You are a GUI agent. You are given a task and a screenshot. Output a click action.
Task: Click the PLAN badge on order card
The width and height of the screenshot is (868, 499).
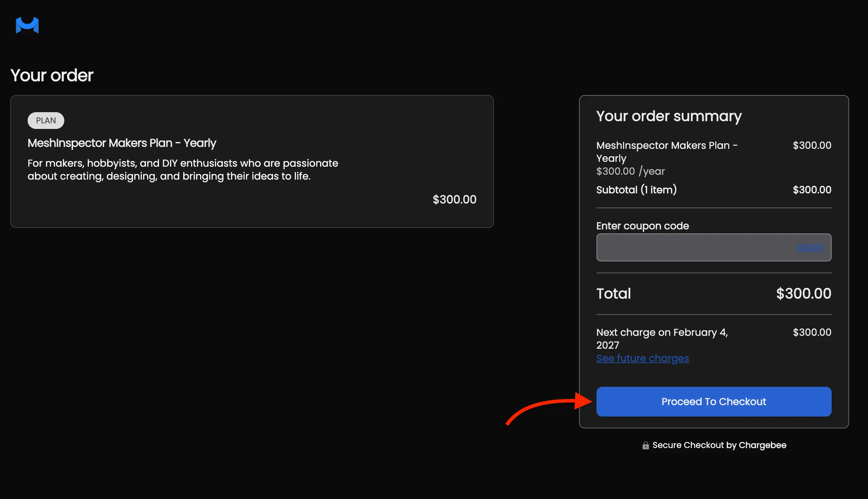point(46,120)
